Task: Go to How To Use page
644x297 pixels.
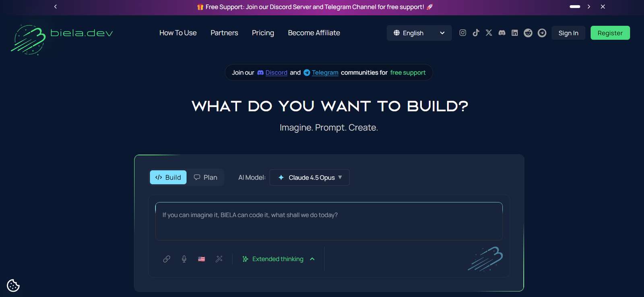Action: pyautogui.click(x=178, y=33)
